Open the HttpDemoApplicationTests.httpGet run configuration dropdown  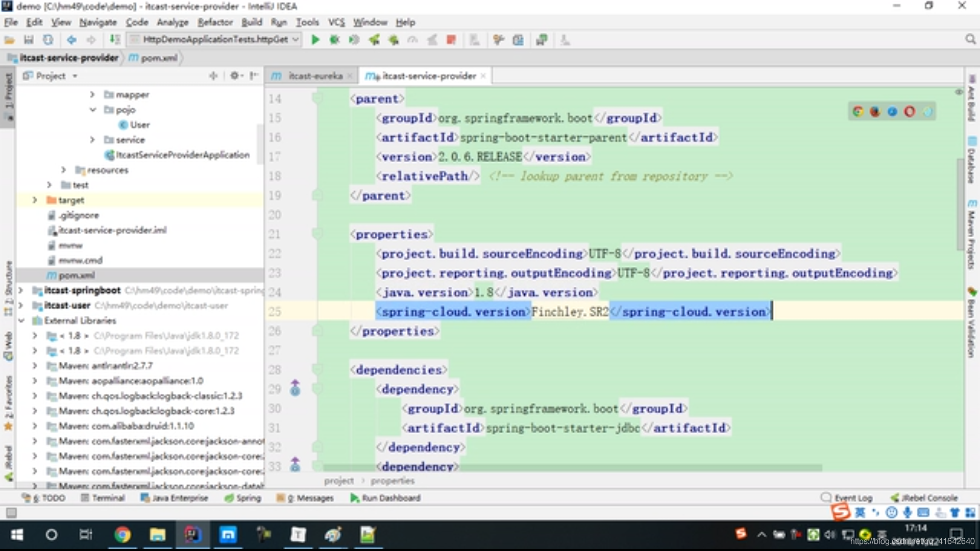coord(214,39)
